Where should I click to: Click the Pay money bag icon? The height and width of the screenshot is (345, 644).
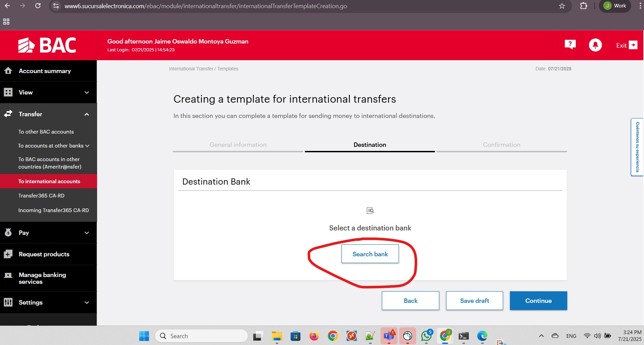pyautogui.click(x=8, y=232)
